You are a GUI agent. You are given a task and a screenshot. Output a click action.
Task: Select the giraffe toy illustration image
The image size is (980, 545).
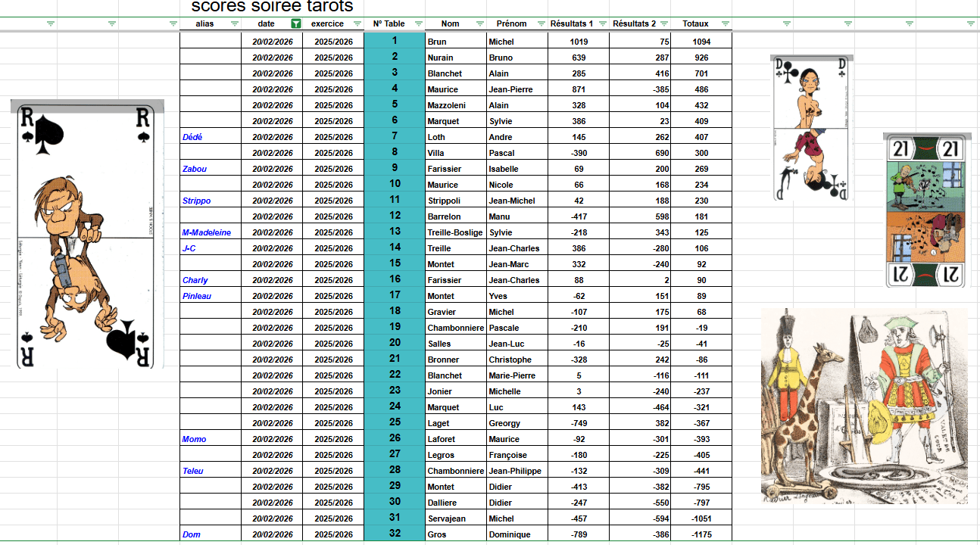click(x=863, y=405)
